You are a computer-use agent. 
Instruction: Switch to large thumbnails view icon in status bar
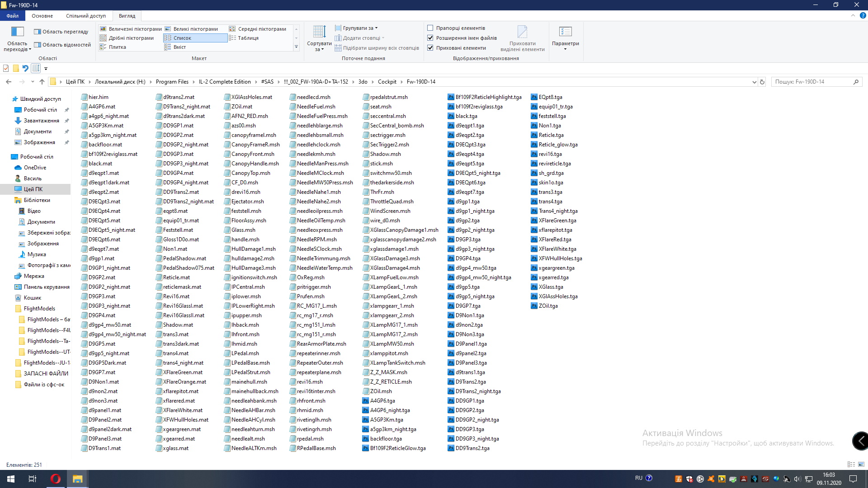point(861,465)
